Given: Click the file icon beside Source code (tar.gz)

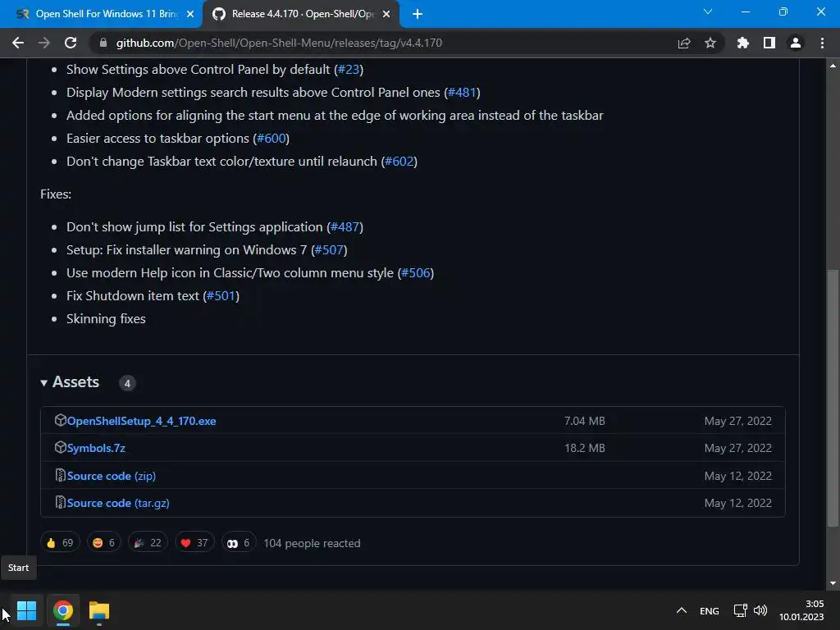Looking at the screenshot, I should (x=60, y=503).
